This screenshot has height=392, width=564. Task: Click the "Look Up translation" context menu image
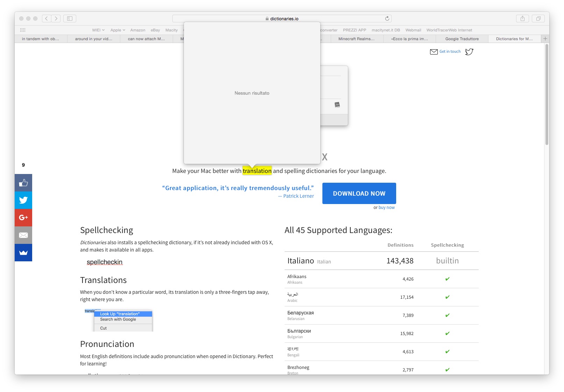pos(119,320)
